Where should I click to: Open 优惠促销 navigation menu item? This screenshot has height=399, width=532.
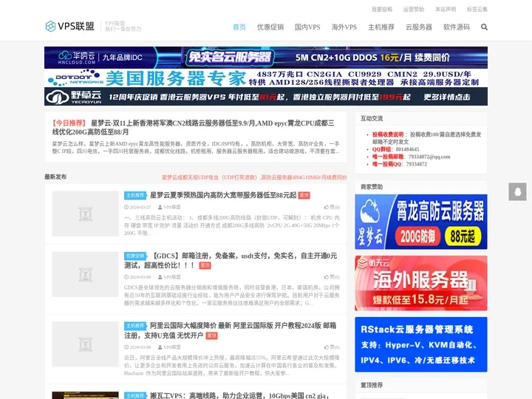coord(270,27)
